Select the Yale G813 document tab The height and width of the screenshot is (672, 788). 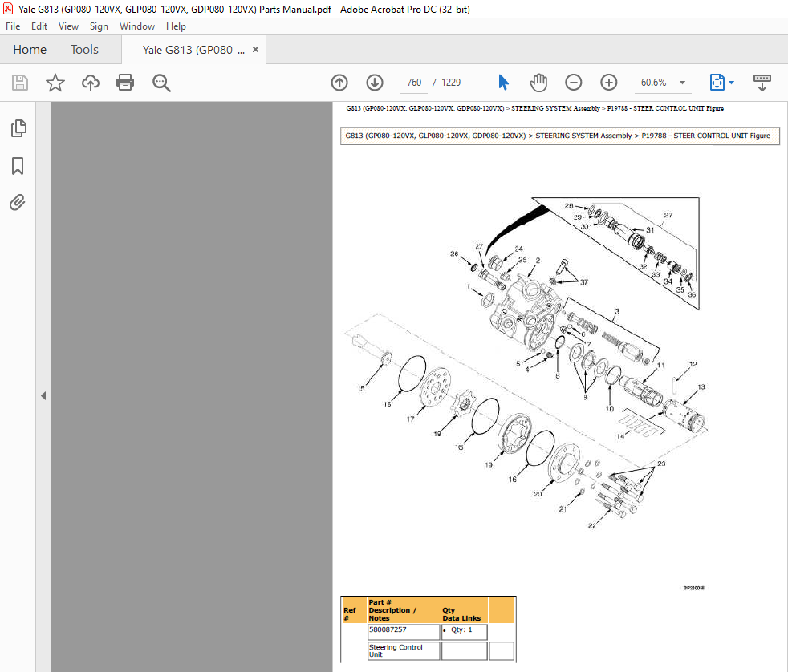(193, 50)
